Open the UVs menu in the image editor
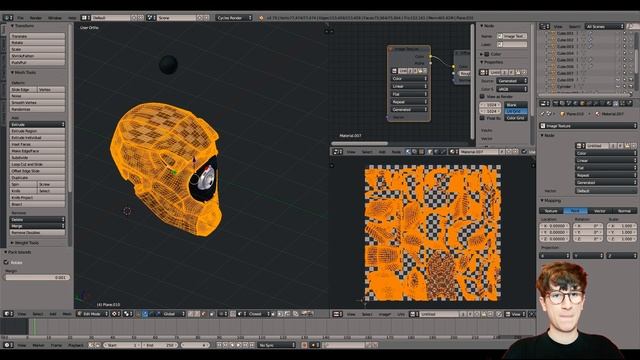 coord(401,314)
